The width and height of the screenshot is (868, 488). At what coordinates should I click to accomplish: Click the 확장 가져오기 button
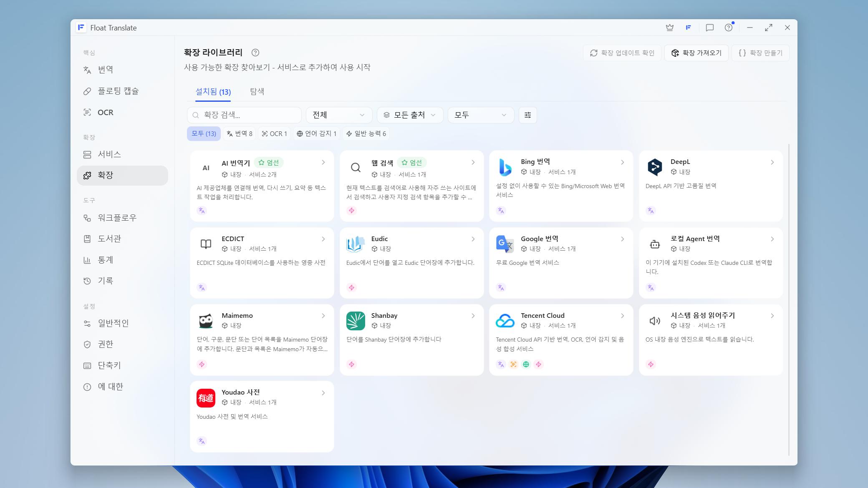pos(696,53)
